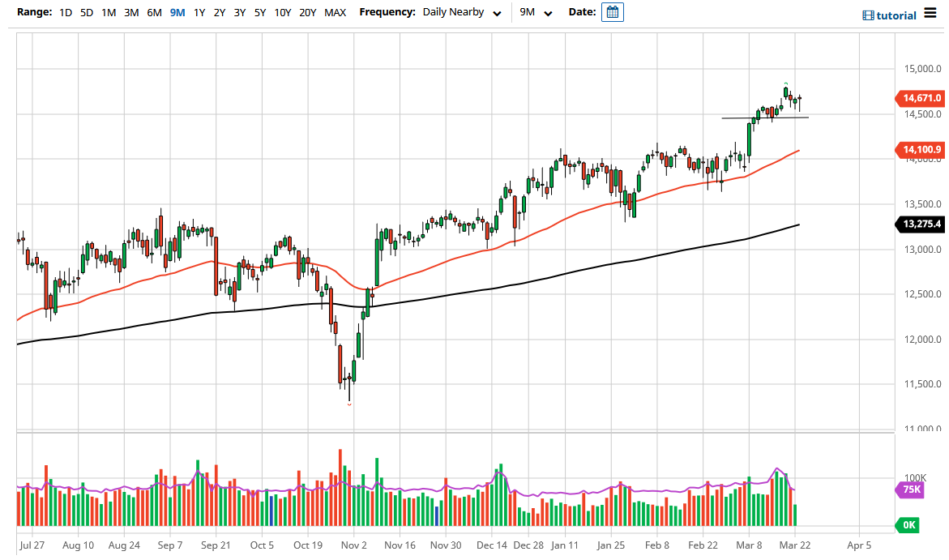Open the hamburger menu
The image size is (949, 560).
[930, 14]
